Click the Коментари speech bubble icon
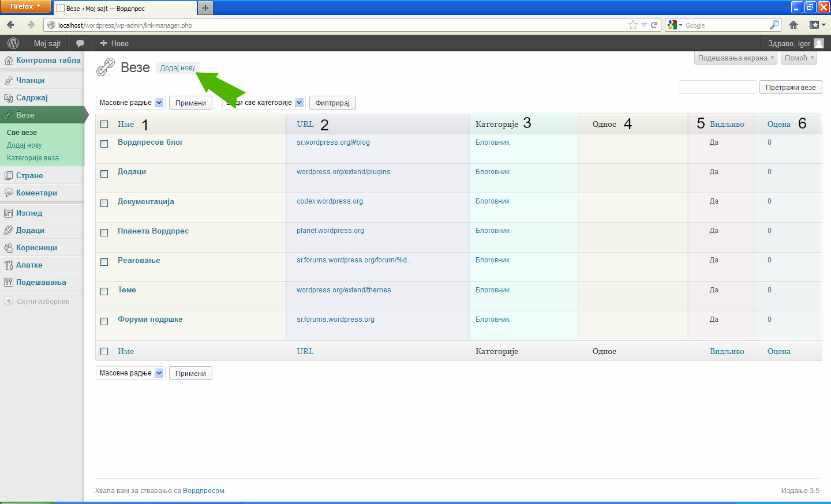This screenshot has width=831, height=504. pyautogui.click(x=9, y=193)
